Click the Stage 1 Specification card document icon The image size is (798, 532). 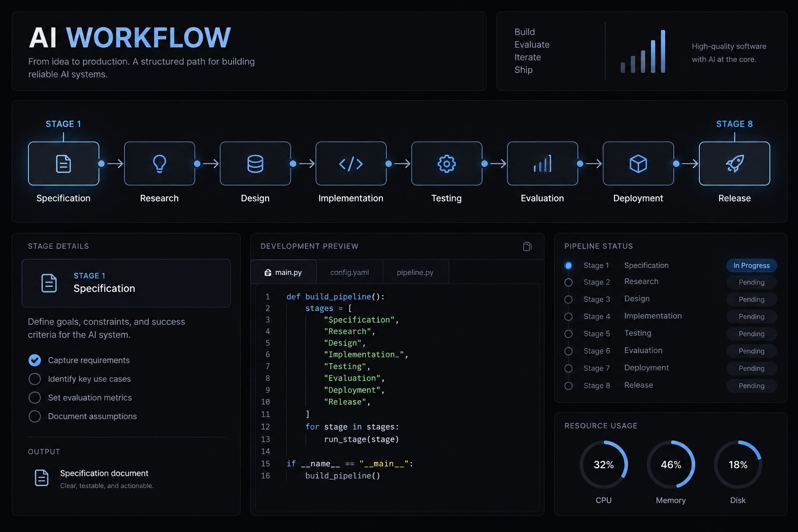click(x=49, y=283)
